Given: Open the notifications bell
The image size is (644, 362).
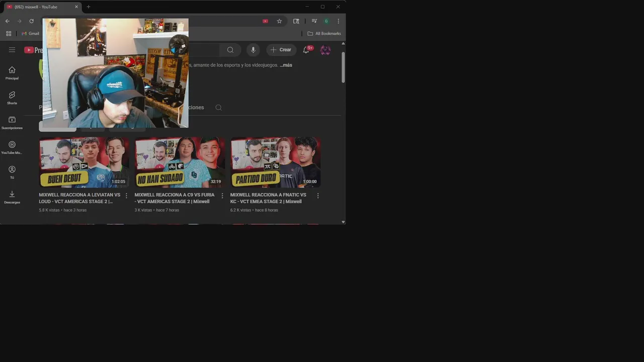Looking at the screenshot, I should pyautogui.click(x=306, y=50).
